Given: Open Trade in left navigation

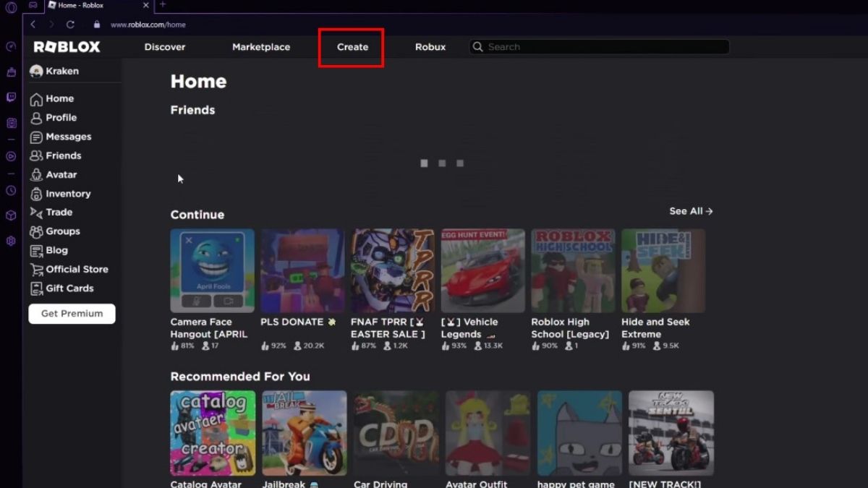Looking at the screenshot, I should pyautogui.click(x=51, y=213).
